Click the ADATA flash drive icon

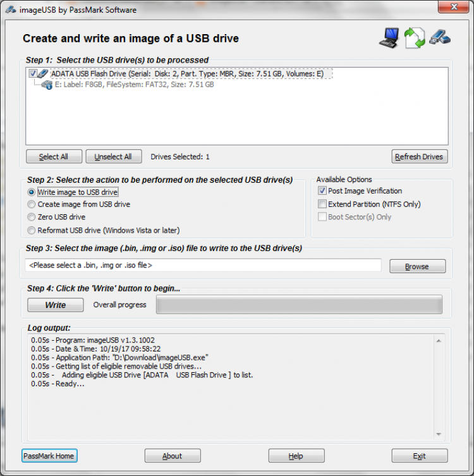click(43, 73)
